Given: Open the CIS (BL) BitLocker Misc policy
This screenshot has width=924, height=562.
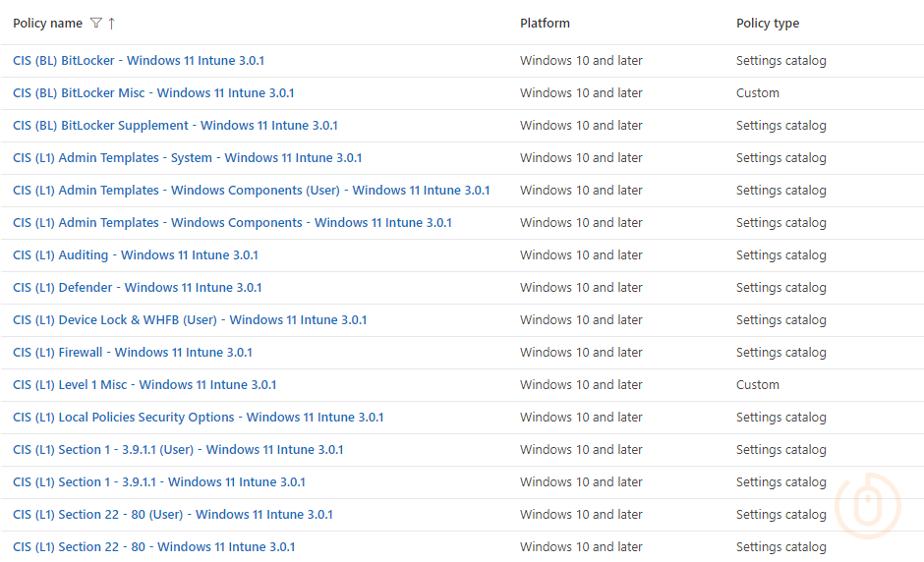Looking at the screenshot, I should click(153, 93).
